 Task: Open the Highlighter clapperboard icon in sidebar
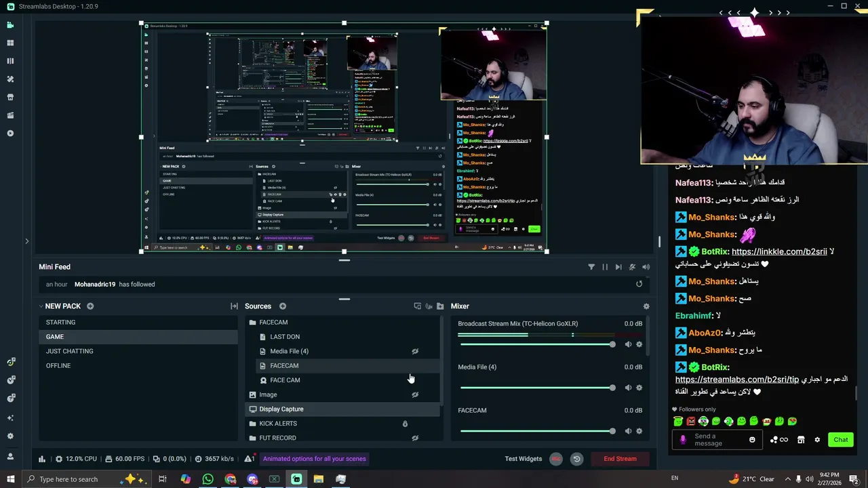tap(10, 115)
